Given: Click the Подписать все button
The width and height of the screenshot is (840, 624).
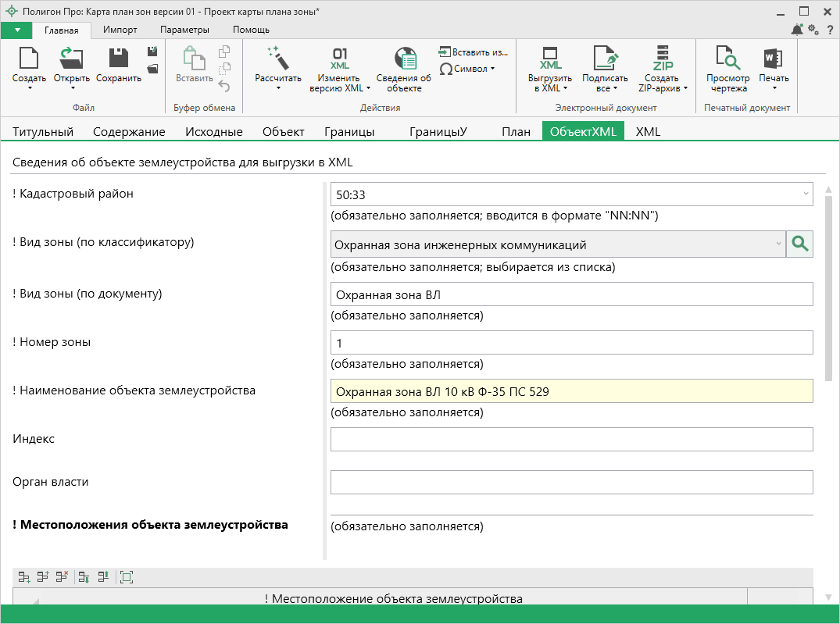Looking at the screenshot, I should point(605,69).
